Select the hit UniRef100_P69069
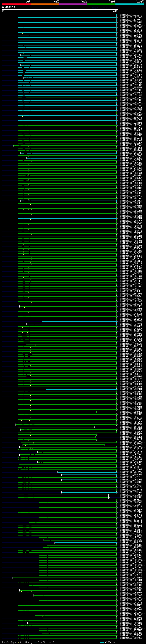 [131, 502]
